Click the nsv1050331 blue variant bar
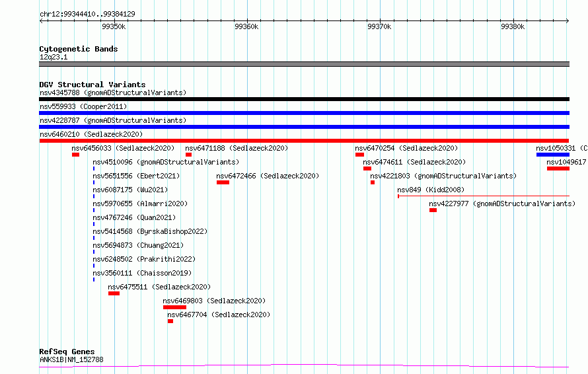The width and height of the screenshot is (588, 374). 553,155
